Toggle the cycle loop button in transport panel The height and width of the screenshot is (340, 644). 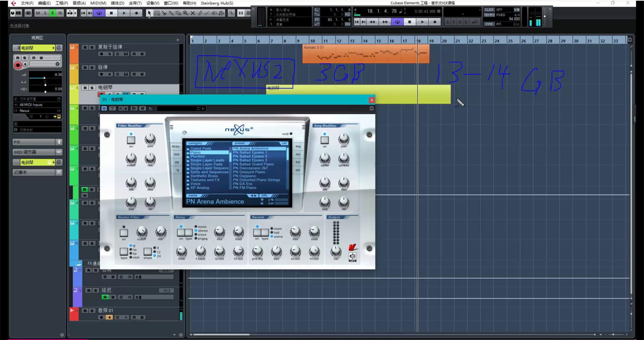[397, 22]
